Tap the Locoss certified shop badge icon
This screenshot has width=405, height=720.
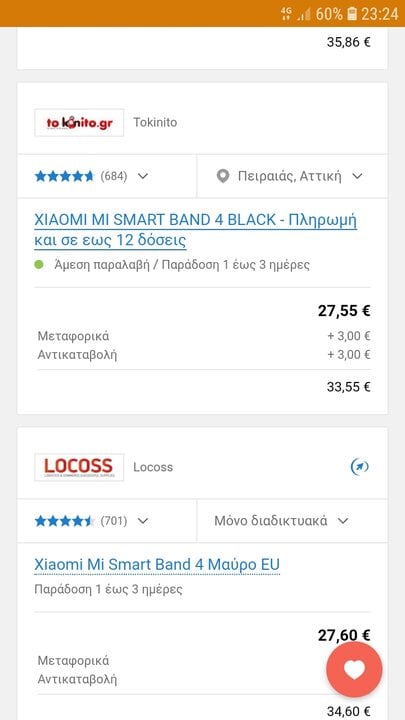[360, 467]
